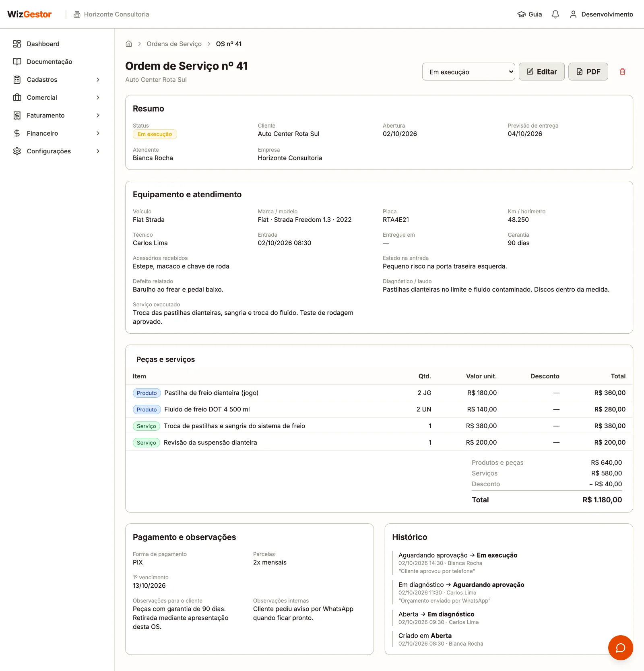The image size is (644, 671).
Task: Click the Editar button
Action: click(x=542, y=72)
